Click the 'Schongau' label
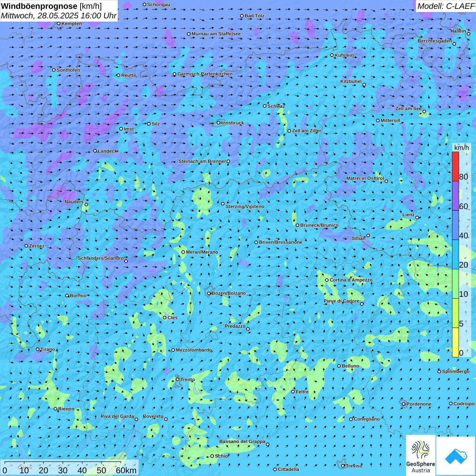This screenshot has height=476, width=476. tap(159, 4)
